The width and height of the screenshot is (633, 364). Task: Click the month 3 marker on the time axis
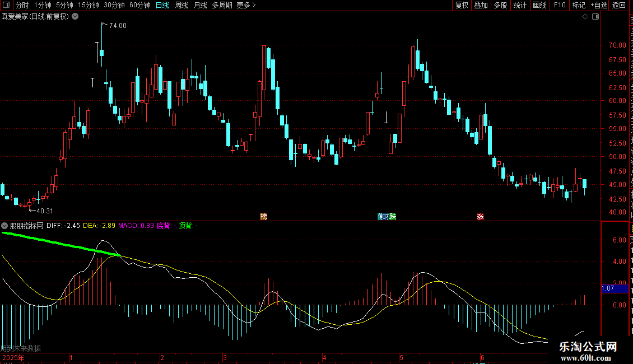click(x=225, y=357)
